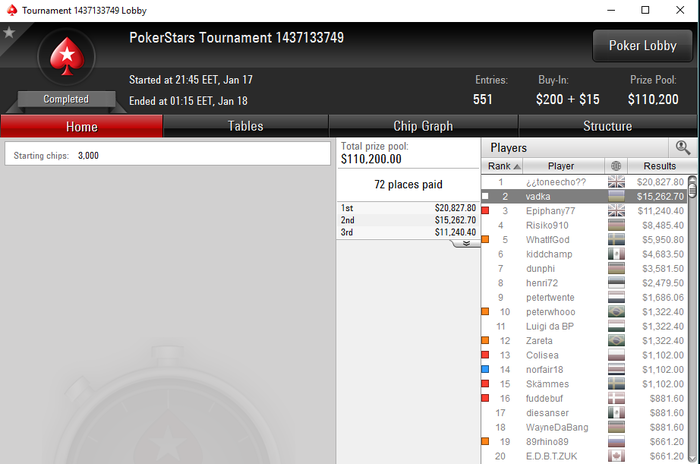
Task: Click the PokerStars red spade logo
Action: tap(67, 56)
